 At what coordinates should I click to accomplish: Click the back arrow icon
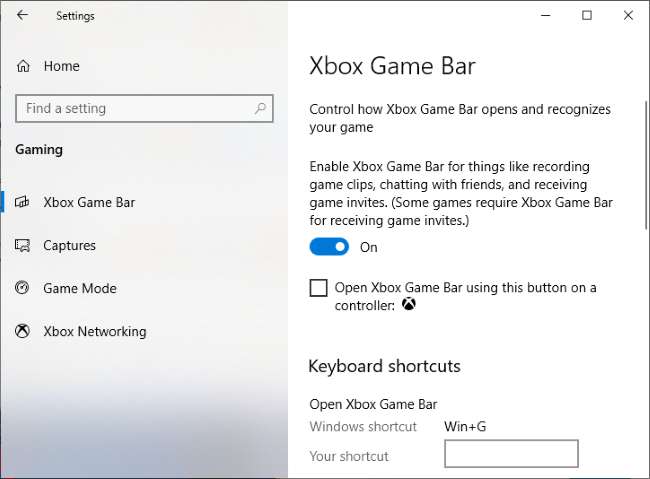[22, 15]
